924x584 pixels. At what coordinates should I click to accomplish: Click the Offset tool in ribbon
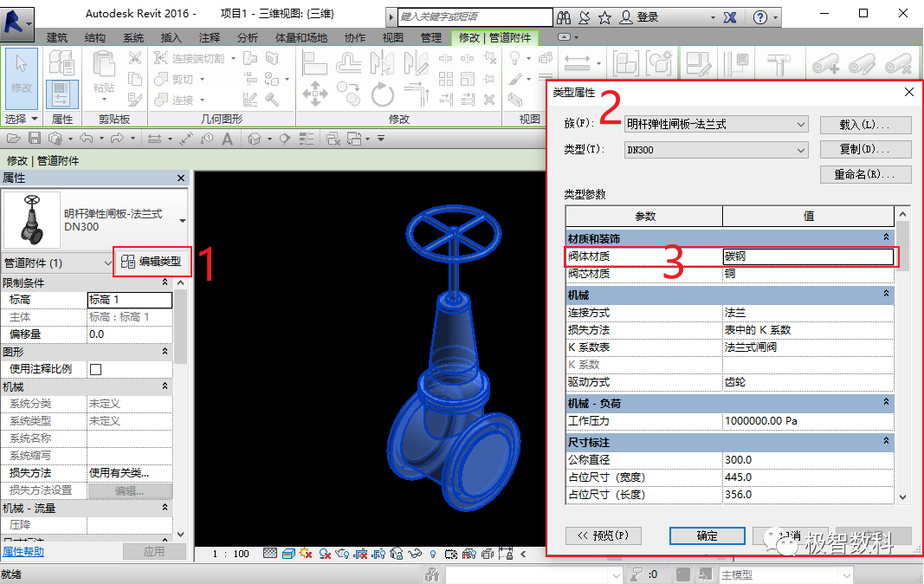[348, 63]
